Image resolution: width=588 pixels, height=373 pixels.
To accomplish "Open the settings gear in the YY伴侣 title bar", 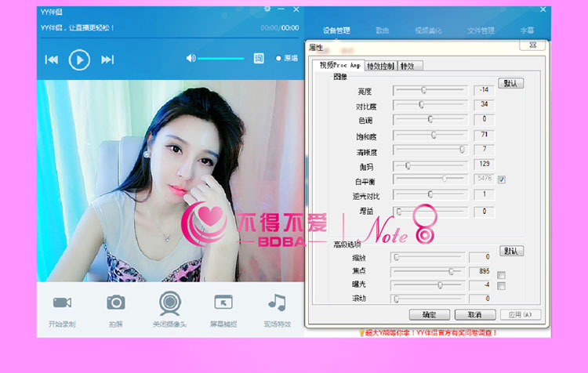I will coord(267,9).
